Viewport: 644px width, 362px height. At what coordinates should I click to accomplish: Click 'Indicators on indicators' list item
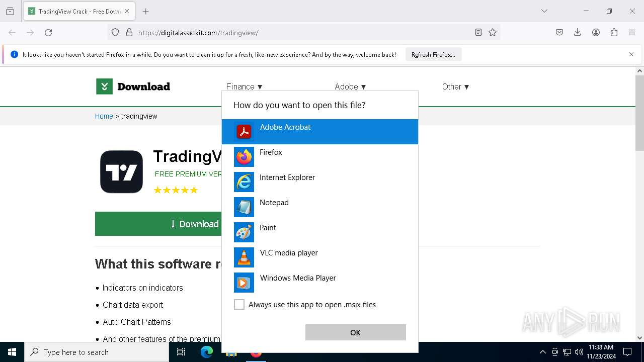[143, 288]
